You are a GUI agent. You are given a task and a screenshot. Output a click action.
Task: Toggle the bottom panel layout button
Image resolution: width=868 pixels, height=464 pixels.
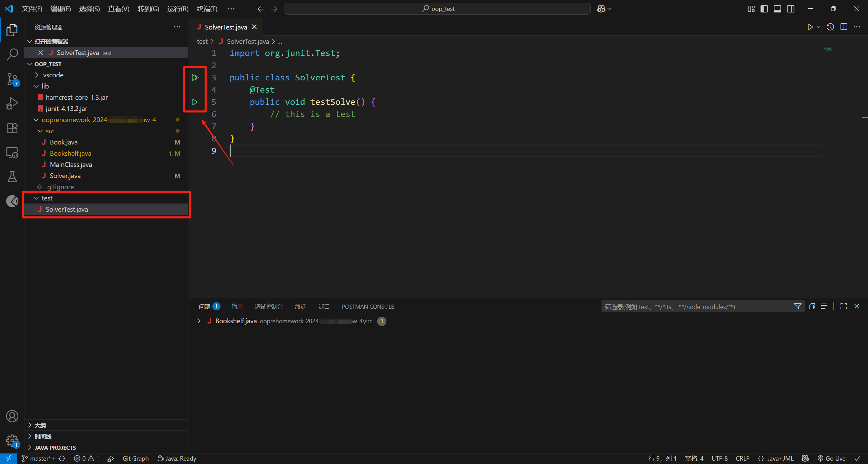[777, 9]
